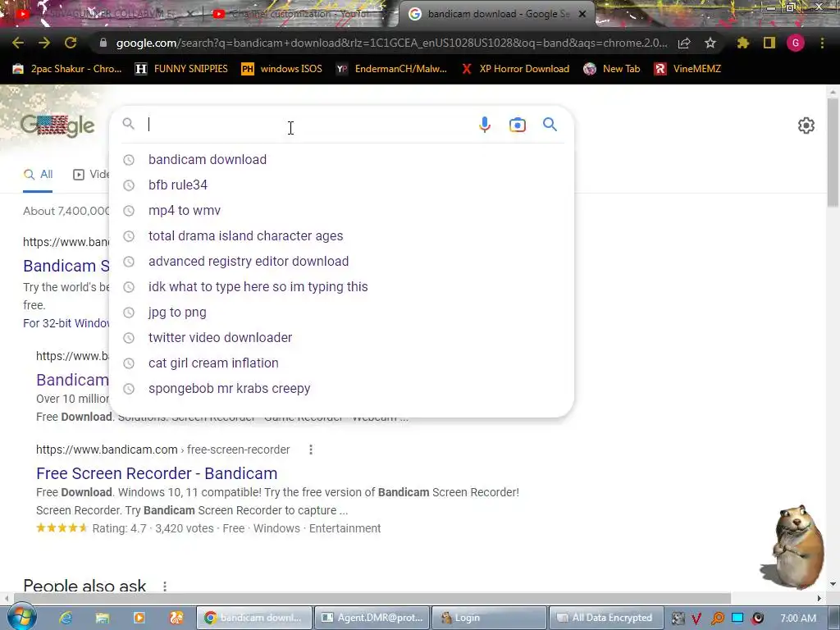The height and width of the screenshot is (630, 840).
Task: Open the VineMEMZ bookmark
Action: pyautogui.click(x=688, y=69)
